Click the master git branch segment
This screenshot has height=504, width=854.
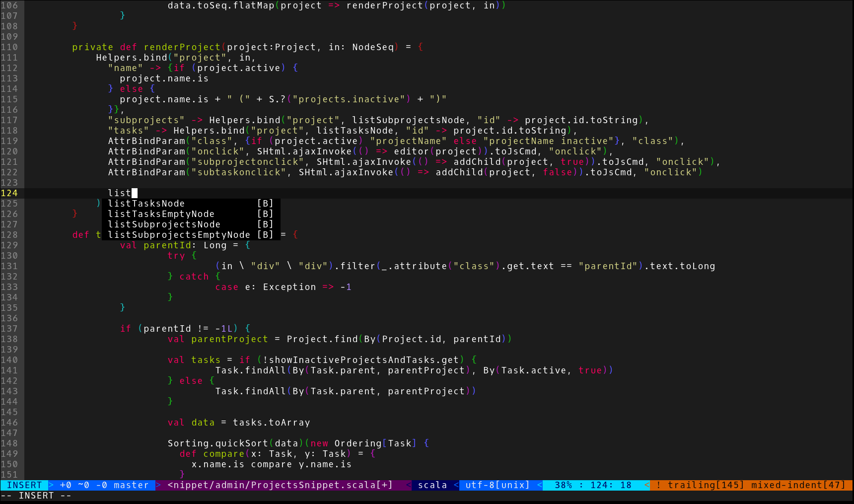(131, 485)
